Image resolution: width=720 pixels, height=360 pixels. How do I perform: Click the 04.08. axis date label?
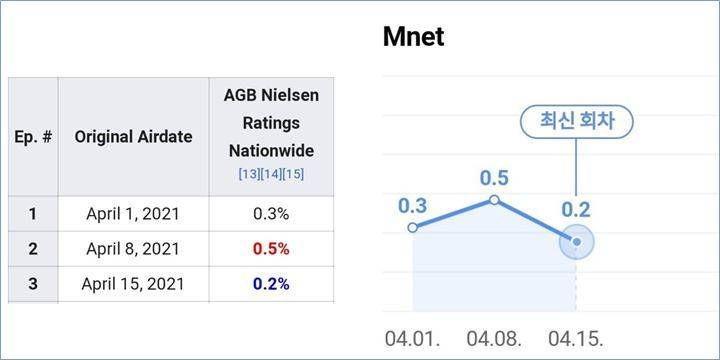point(494,339)
